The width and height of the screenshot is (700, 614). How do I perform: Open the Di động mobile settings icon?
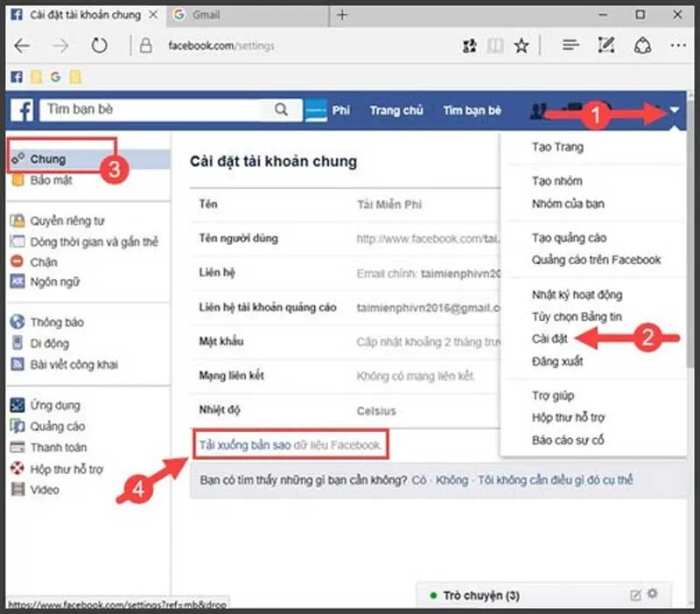(17, 344)
